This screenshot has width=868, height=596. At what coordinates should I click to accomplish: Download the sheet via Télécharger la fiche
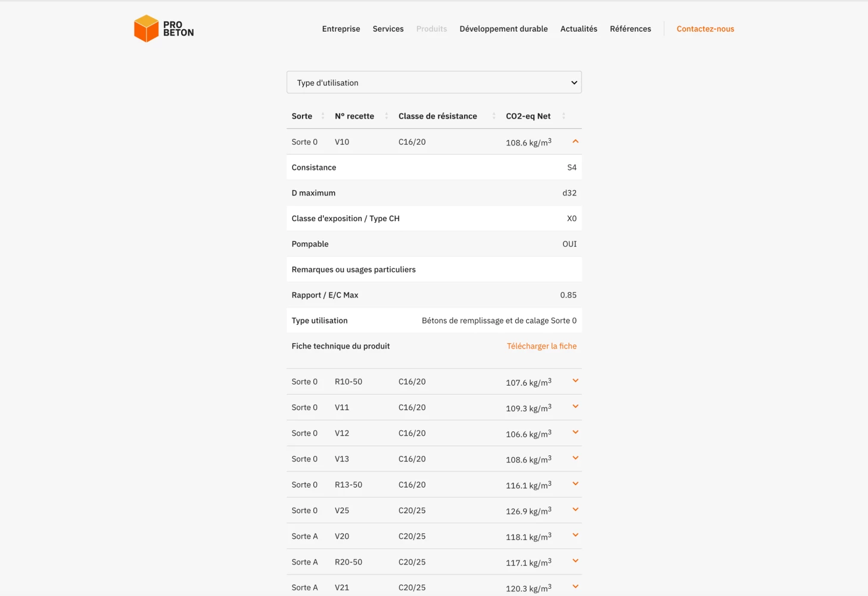541,346
